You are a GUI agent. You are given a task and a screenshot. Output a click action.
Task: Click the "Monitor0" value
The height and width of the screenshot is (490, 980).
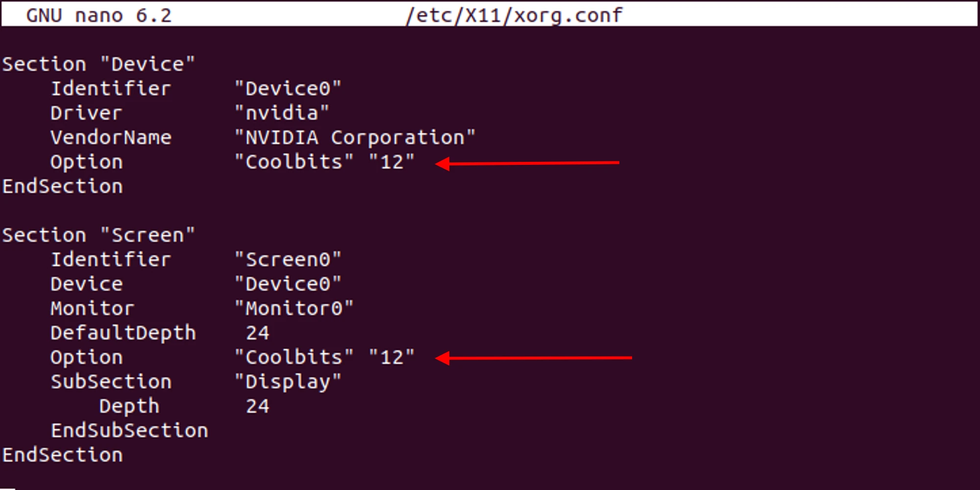(294, 309)
